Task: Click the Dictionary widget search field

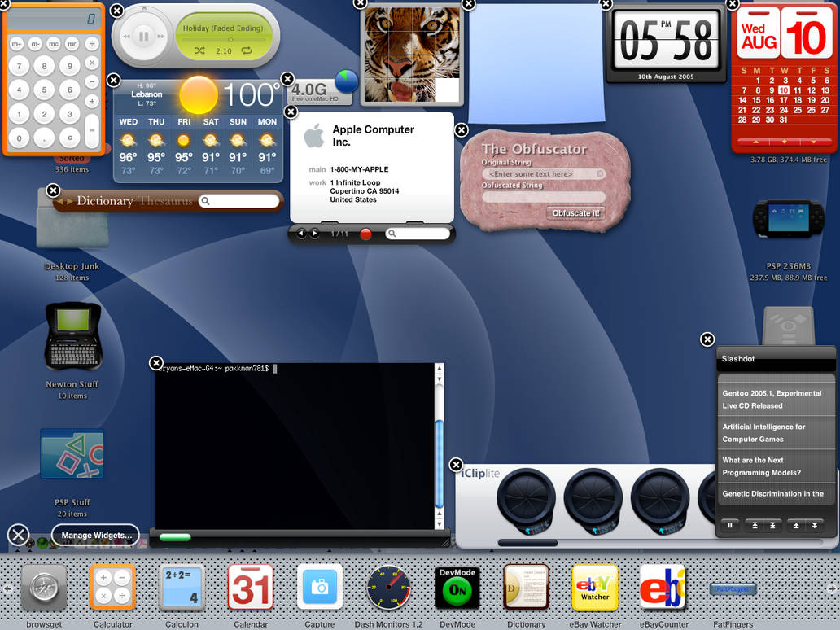Action: (239, 201)
